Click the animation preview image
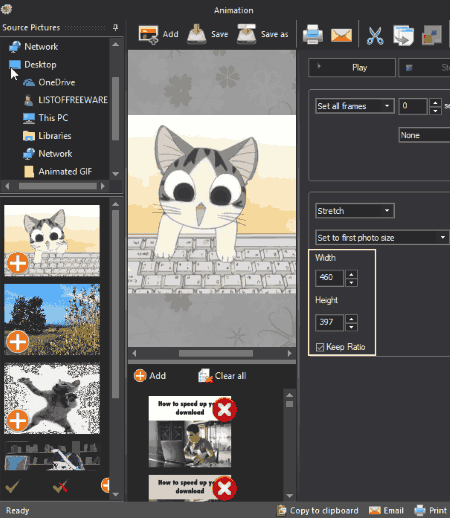The height and width of the screenshot is (518, 450). [212, 204]
